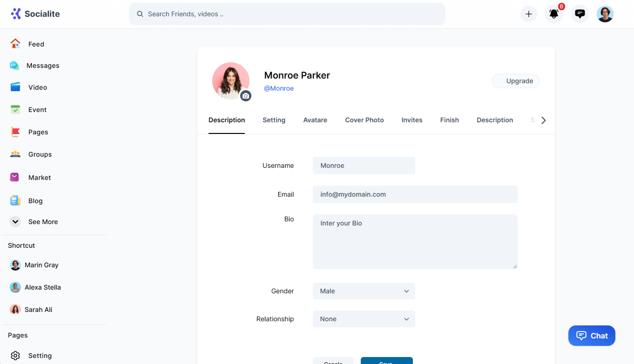Click the plus create icon in header
634x364 pixels.
click(528, 14)
